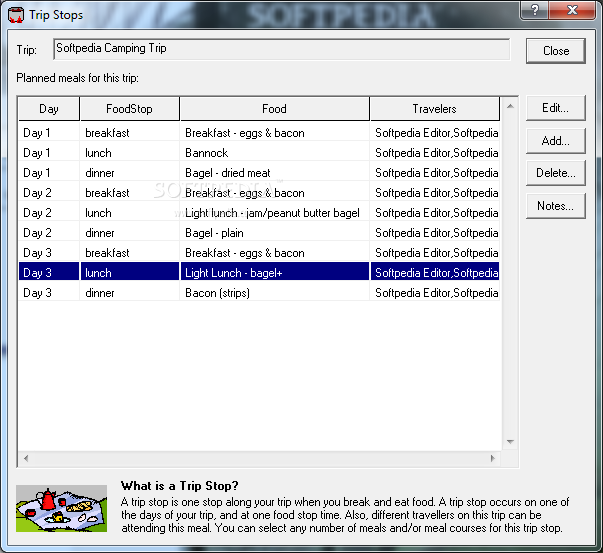Select 'Bagel - dried meat' row
The width and height of the screenshot is (603, 553).
click(x=275, y=173)
